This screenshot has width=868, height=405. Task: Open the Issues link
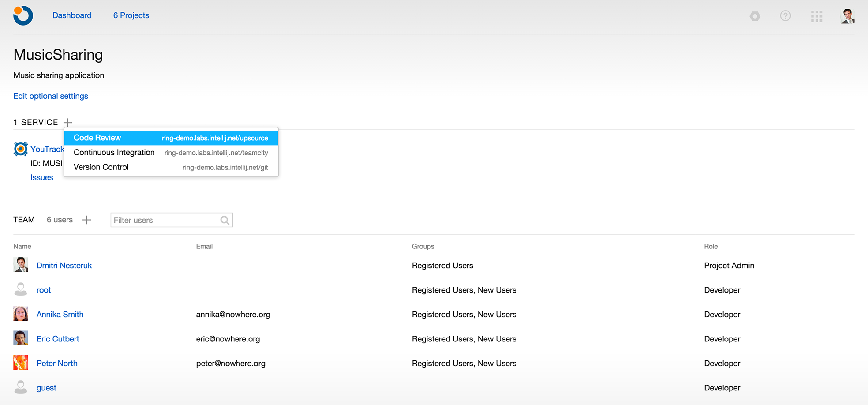pos(42,177)
